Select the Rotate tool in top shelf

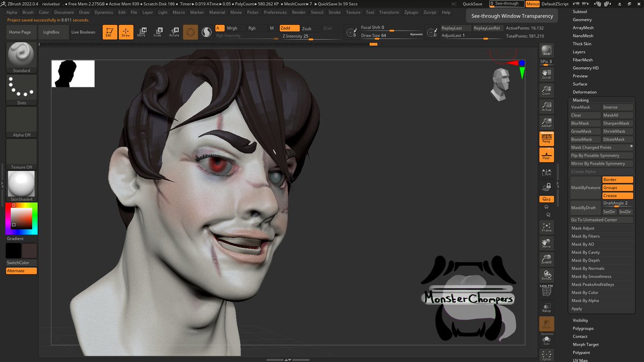click(x=174, y=32)
